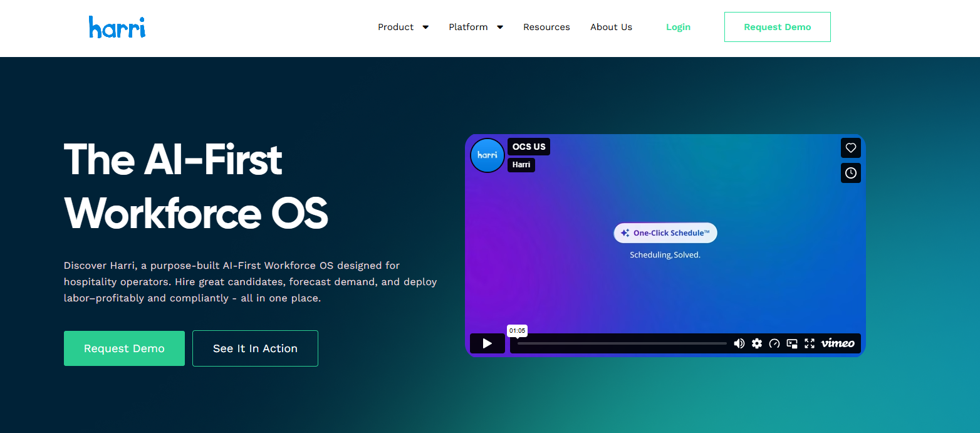Play the Vimeo video
The width and height of the screenshot is (980, 433).
(487, 343)
